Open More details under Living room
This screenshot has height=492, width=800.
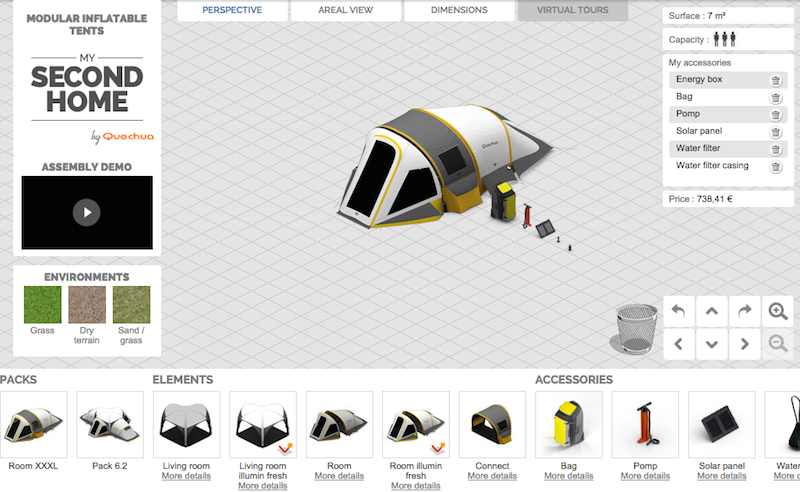click(186, 476)
